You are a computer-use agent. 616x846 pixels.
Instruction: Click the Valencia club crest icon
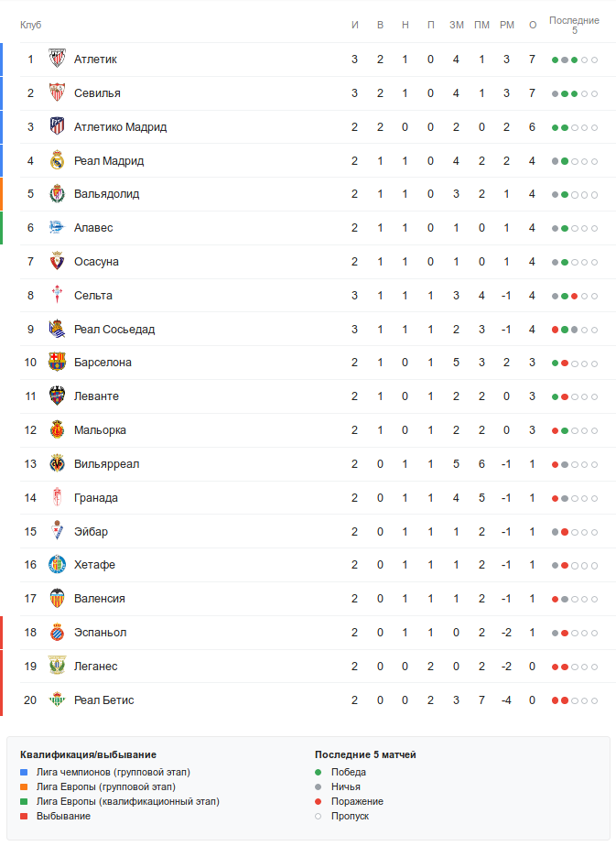[x=57, y=599]
